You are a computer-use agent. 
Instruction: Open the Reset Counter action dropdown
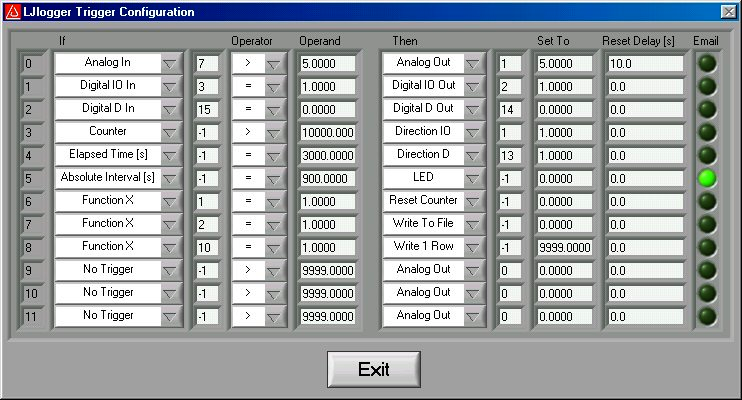[x=473, y=202]
